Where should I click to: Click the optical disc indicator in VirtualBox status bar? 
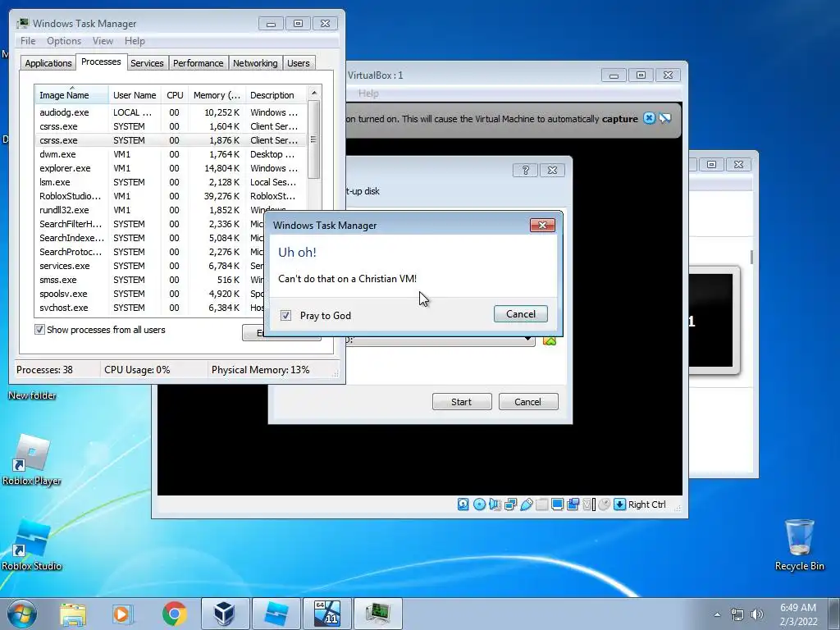[479, 504]
